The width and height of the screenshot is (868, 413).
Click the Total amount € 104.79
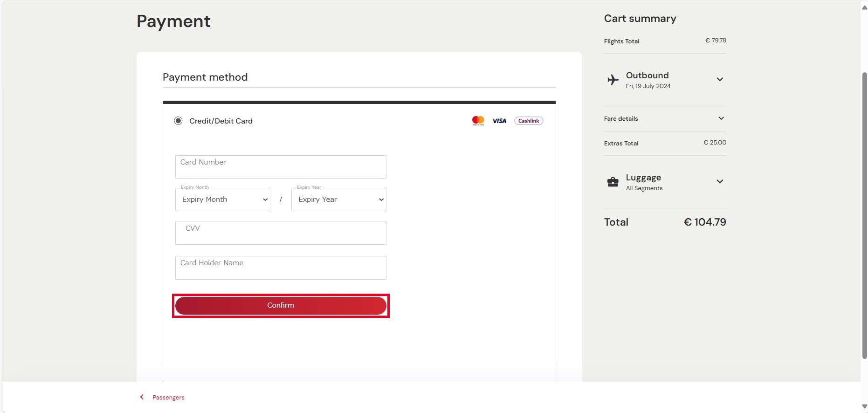click(705, 222)
